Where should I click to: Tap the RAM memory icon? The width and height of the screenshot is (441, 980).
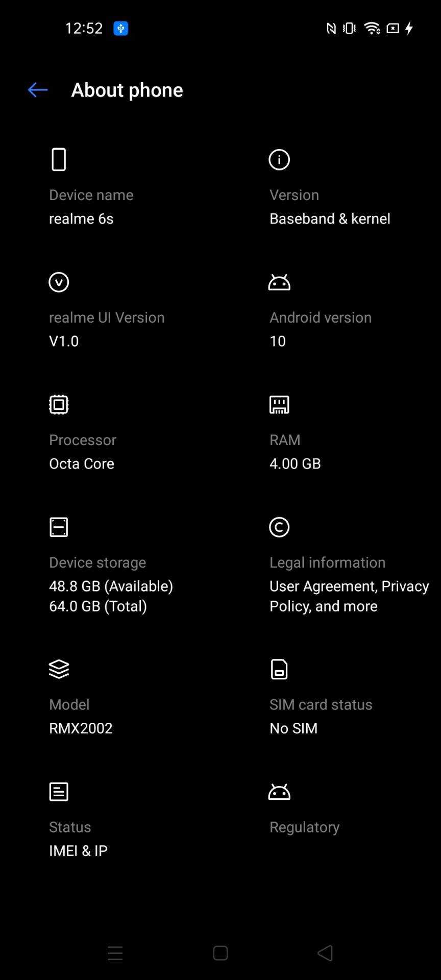pyautogui.click(x=279, y=405)
